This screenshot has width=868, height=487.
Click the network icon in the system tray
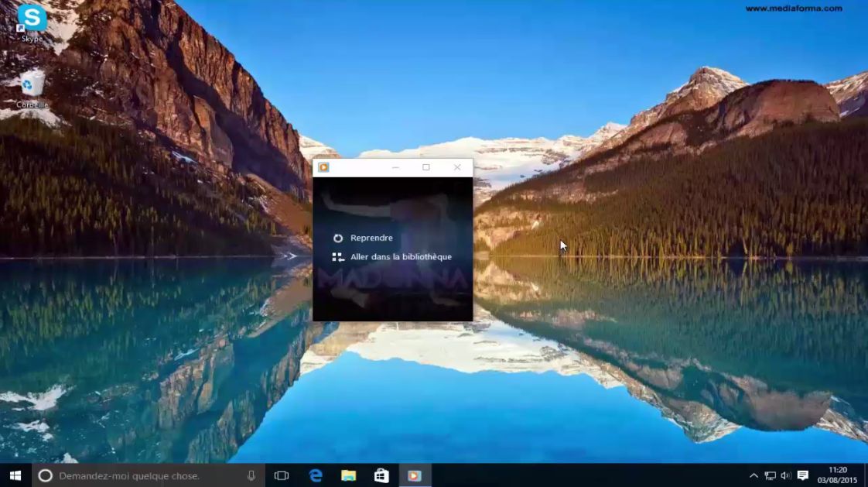click(771, 475)
